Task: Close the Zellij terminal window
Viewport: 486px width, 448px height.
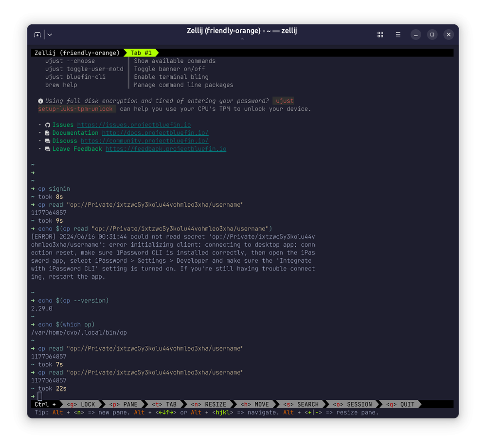Action: point(449,35)
